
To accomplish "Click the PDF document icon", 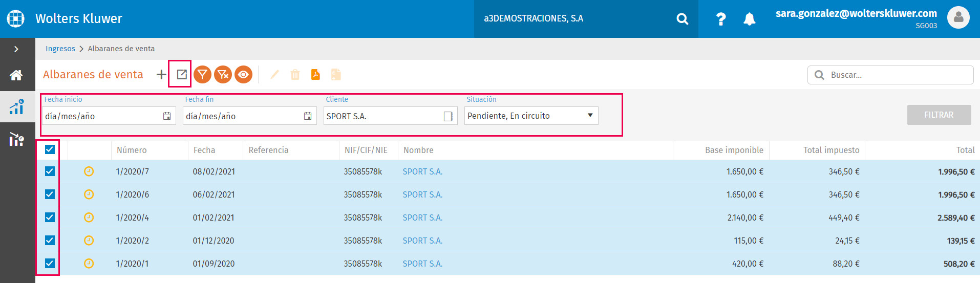I will coord(315,74).
